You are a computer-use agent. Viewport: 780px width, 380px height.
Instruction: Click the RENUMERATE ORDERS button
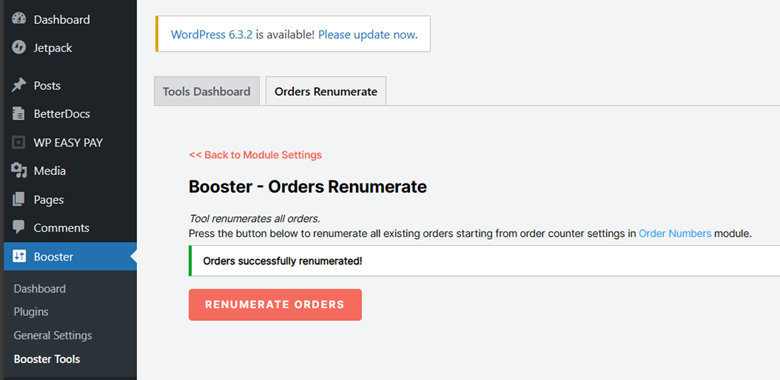pyautogui.click(x=275, y=304)
